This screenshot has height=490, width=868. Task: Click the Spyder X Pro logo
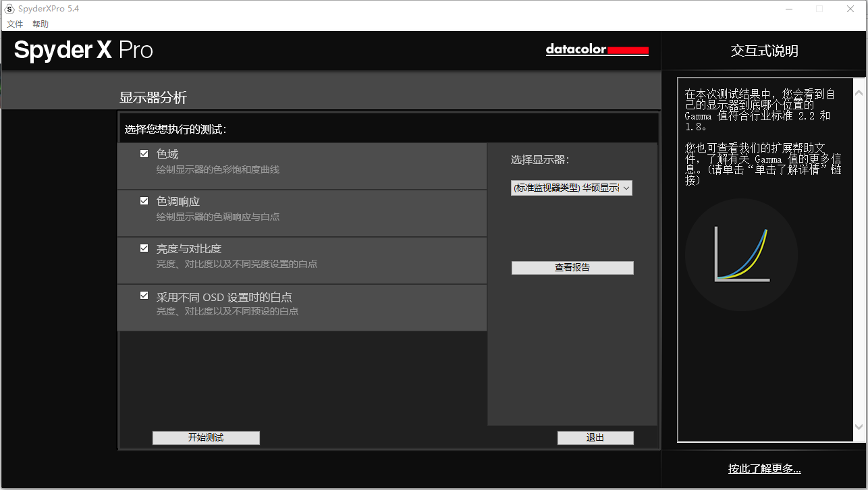pyautogui.click(x=84, y=50)
